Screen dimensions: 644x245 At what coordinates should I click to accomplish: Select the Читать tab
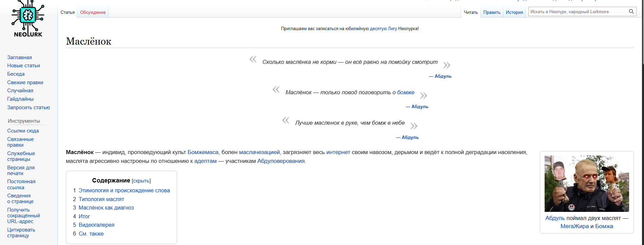click(471, 12)
